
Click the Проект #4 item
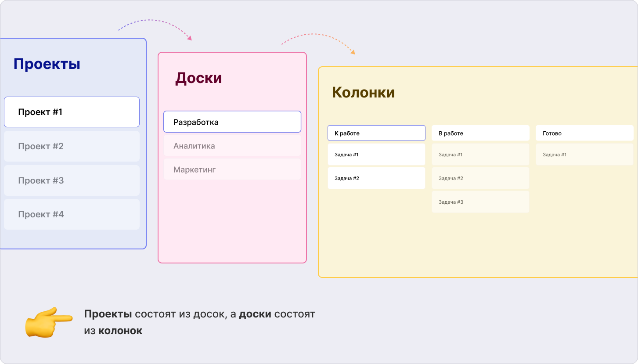tap(72, 214)
